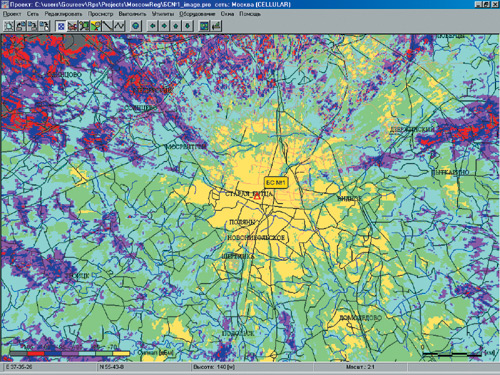The width and height of the screenshot is (500, 375).
Task: Click the blue dotted grid toolbar icon
Action: click(61, 26)
